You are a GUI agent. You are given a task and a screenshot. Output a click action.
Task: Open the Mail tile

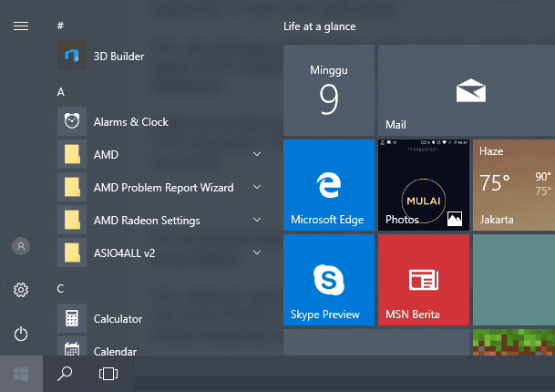[x=467, y=90]
